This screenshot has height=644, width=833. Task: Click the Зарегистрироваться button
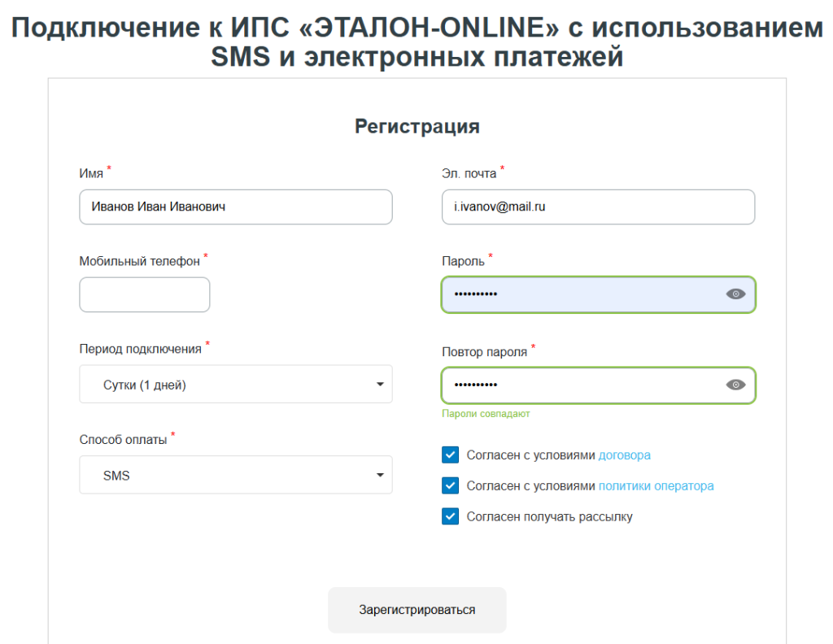click(x=417, y=610)
